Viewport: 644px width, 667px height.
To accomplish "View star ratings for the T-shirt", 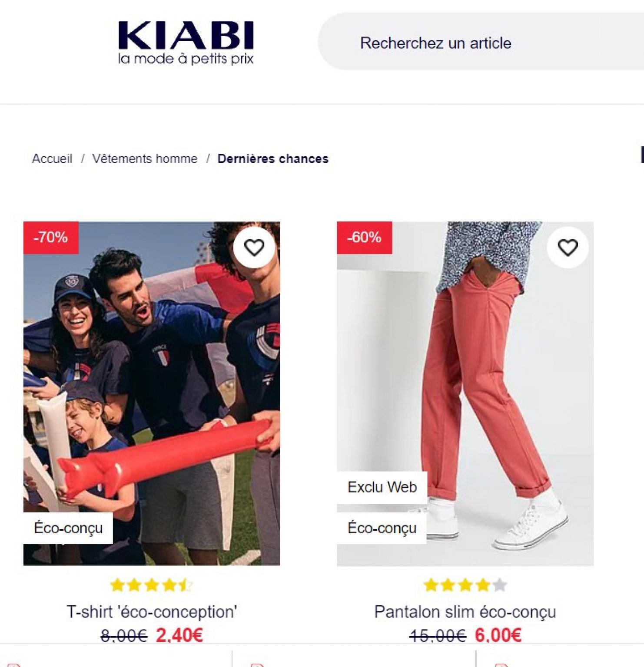I will tap(152, 585).
